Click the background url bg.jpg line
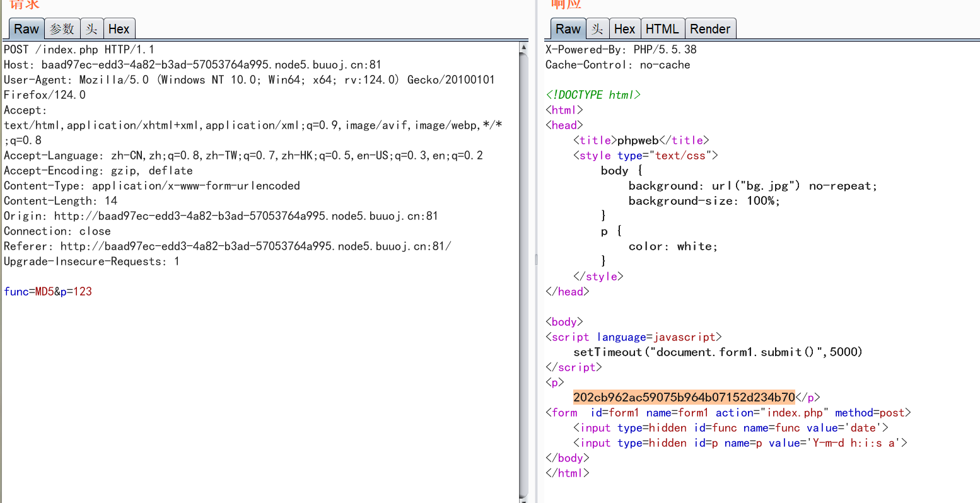This screenshot has width=980, height=503. tap(753, 186)
